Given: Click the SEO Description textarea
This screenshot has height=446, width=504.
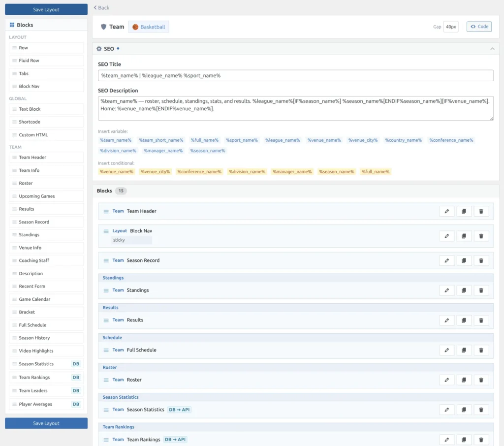Looking at the screenshot, I should pos(295,108).
